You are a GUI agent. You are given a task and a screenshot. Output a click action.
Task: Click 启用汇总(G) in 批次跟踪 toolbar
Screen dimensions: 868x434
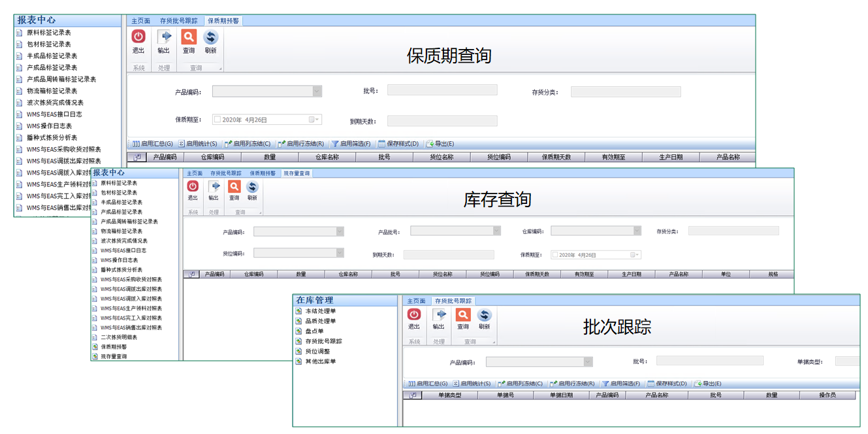point(428,384)
